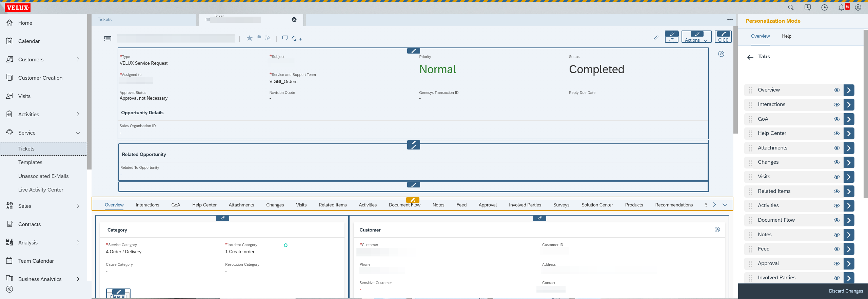The width and height of the screenshot is (868, 299).
Task: Open the global search icon in the top bar
Action: coord(791,7)
